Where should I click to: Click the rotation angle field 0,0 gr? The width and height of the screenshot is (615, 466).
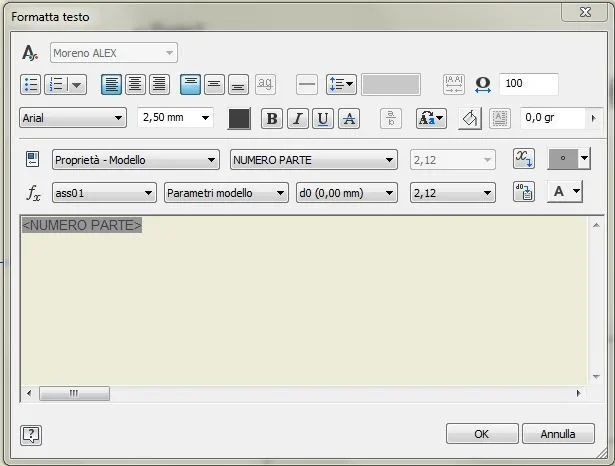[553, 118]
